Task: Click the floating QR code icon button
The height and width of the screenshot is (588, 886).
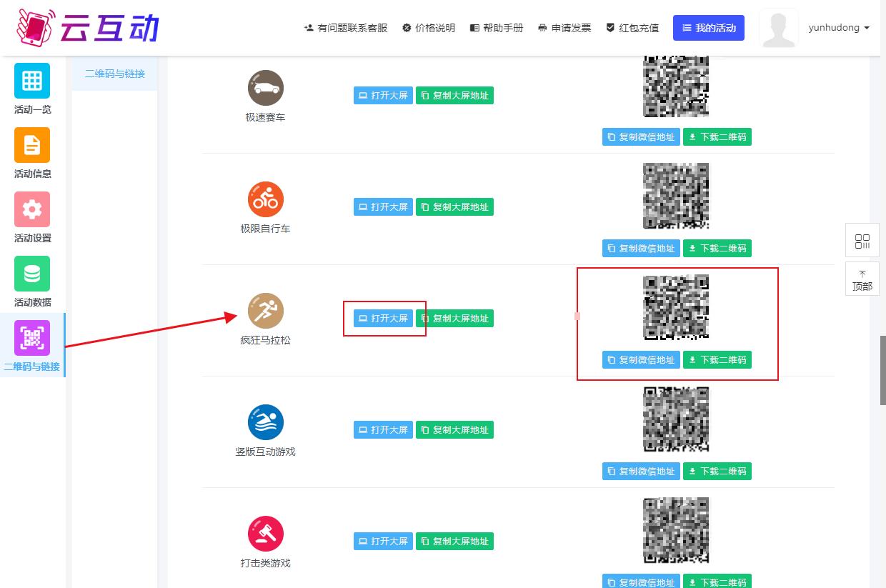Action: click(862, 241)
